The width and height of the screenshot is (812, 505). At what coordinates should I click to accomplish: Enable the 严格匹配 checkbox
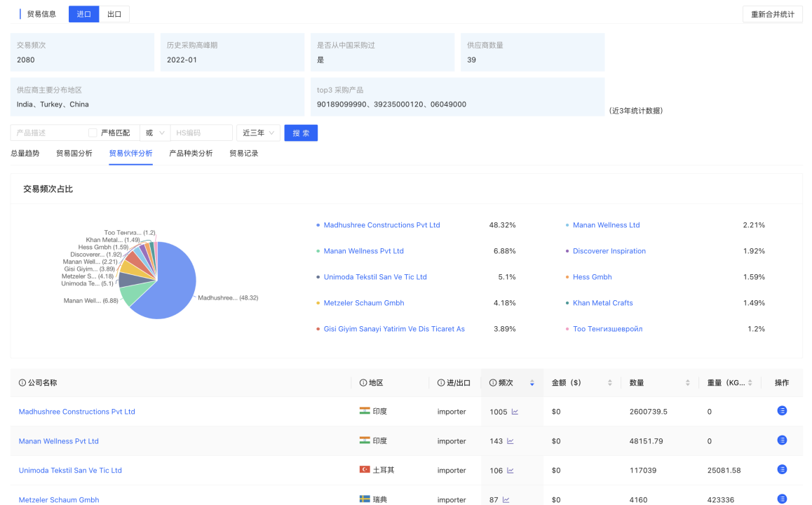coord(93,133)
